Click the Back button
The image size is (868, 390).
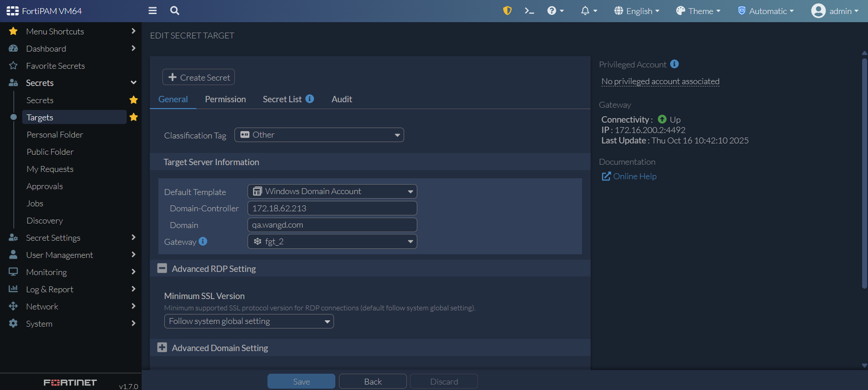click(x=373, y=381)
